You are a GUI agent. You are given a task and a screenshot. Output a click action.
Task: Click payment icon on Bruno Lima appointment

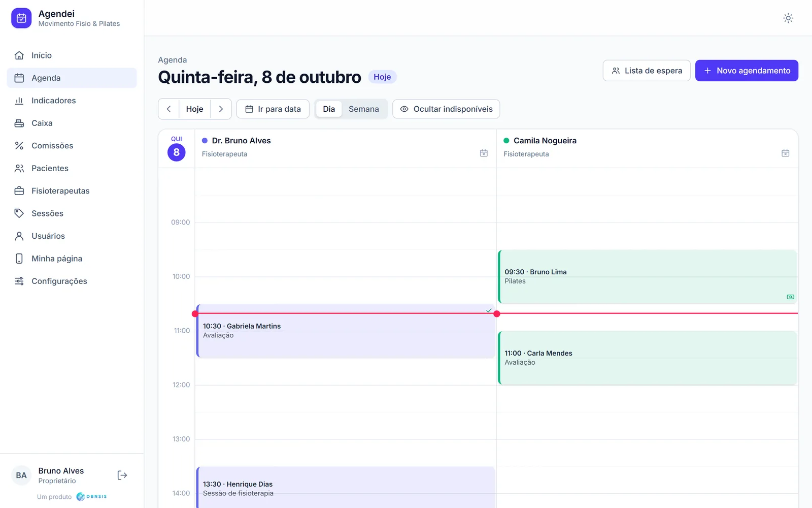click(x=790, y=297)
